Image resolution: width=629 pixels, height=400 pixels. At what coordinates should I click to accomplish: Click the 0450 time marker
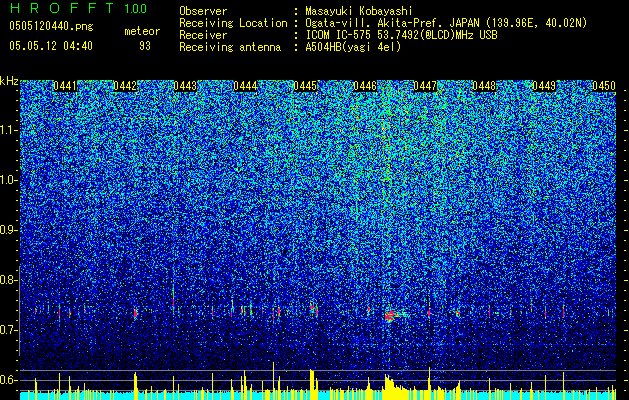[604, 86]
